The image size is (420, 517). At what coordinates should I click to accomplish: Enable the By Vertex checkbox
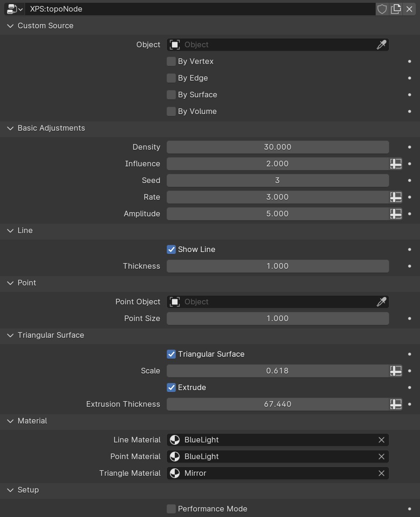pos(171,61)
